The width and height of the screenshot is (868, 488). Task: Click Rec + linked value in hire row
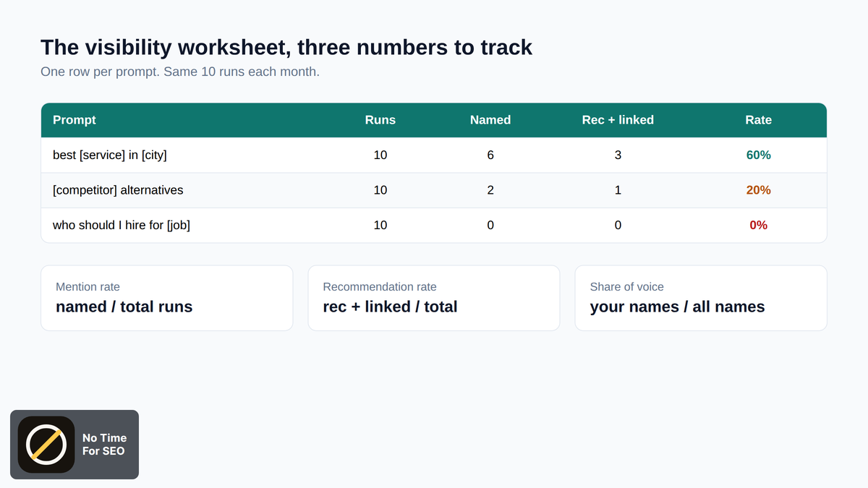(x=618, y=225)
